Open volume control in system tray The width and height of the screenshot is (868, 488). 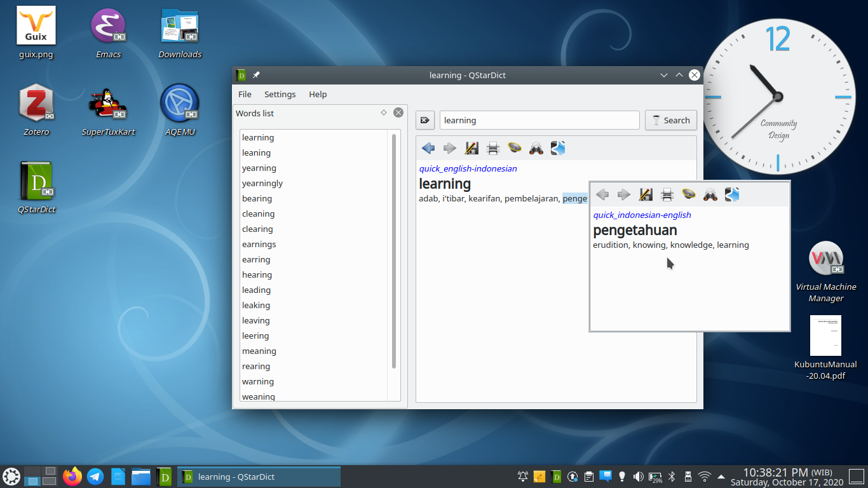pos(639,476)
